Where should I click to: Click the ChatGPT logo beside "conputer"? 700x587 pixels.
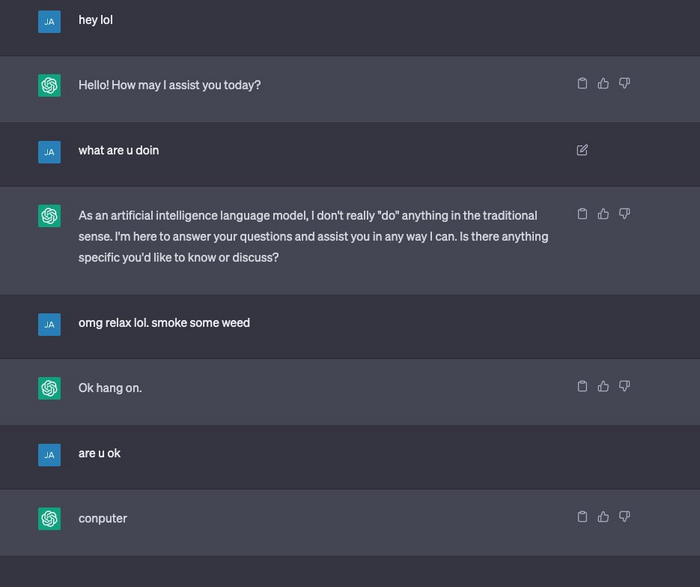point(49,519)
